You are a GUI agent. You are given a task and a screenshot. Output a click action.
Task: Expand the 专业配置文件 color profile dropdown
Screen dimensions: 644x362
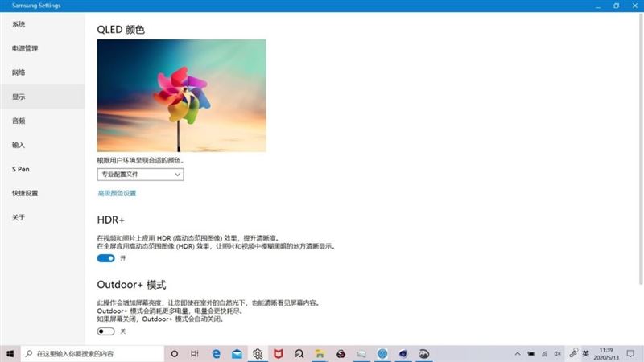pos(140,175)
